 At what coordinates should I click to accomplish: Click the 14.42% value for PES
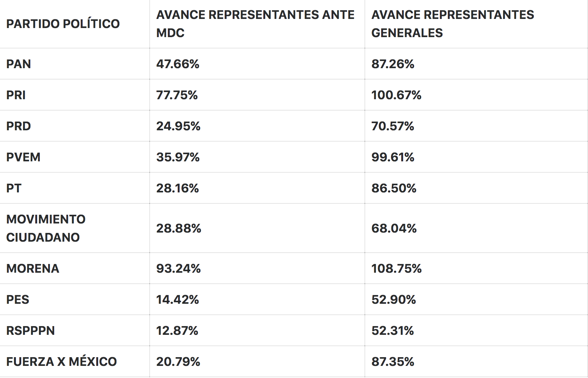(177, 300)
